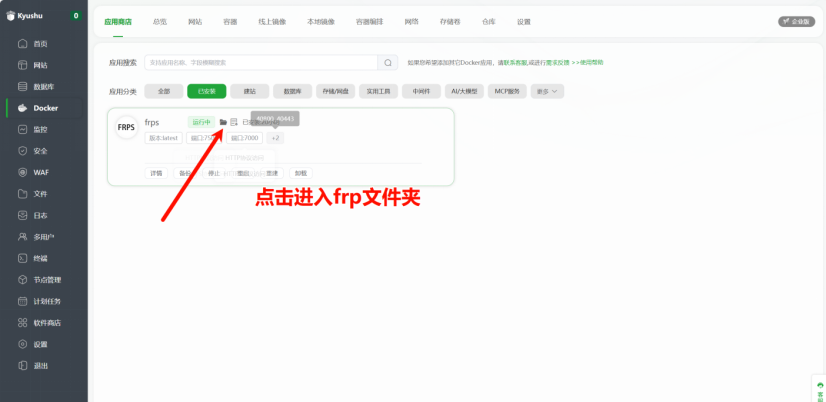Click the app search magnifier button
This screenshot has width=826, height=402.
[388, 63]
